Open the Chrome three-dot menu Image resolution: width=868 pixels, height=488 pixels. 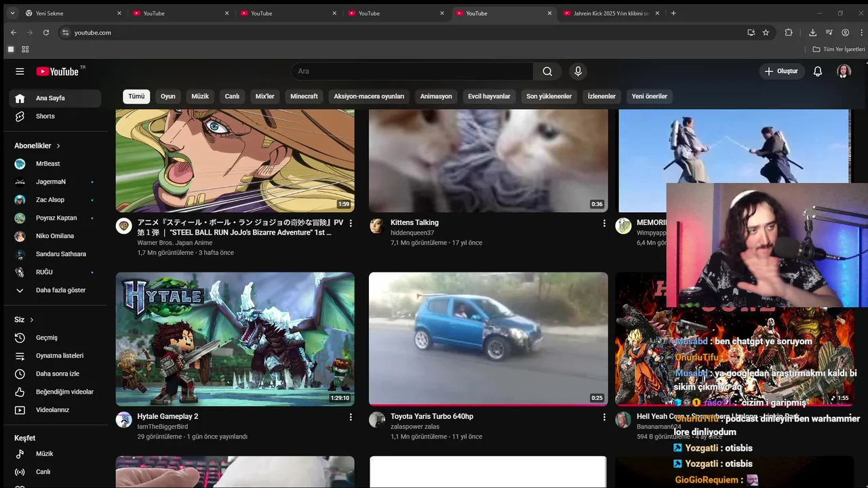(860, 33)
